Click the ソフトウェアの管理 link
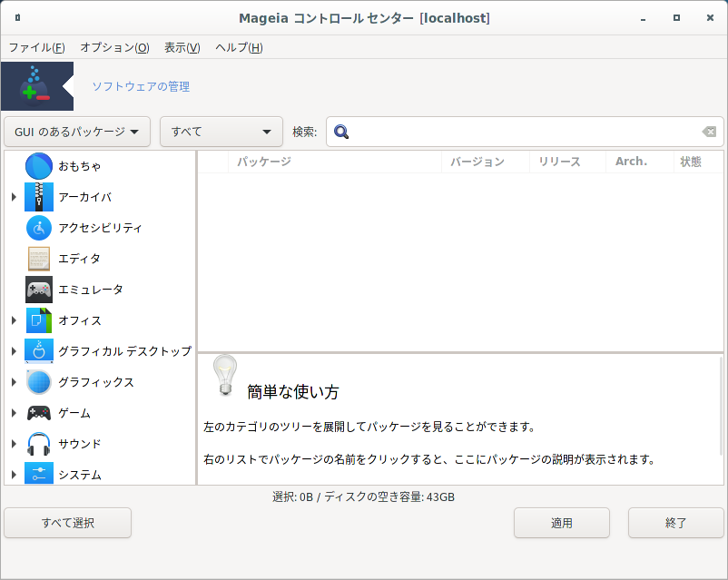 tap(141, 86)
